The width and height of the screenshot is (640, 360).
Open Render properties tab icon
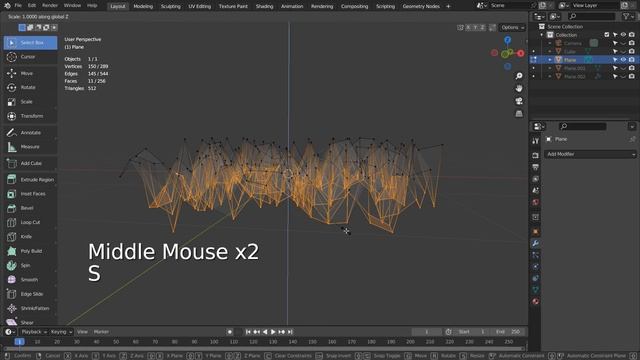[536, 156]
